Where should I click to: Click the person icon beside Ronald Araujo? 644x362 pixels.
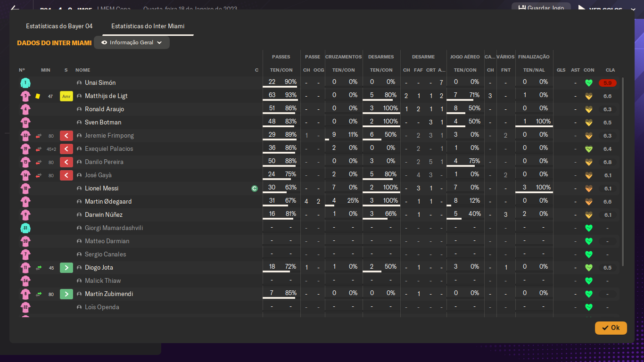click(x=79, y=109)
